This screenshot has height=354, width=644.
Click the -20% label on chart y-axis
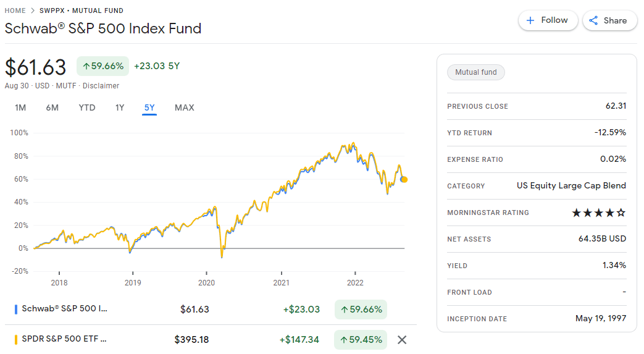pos(19,271)
